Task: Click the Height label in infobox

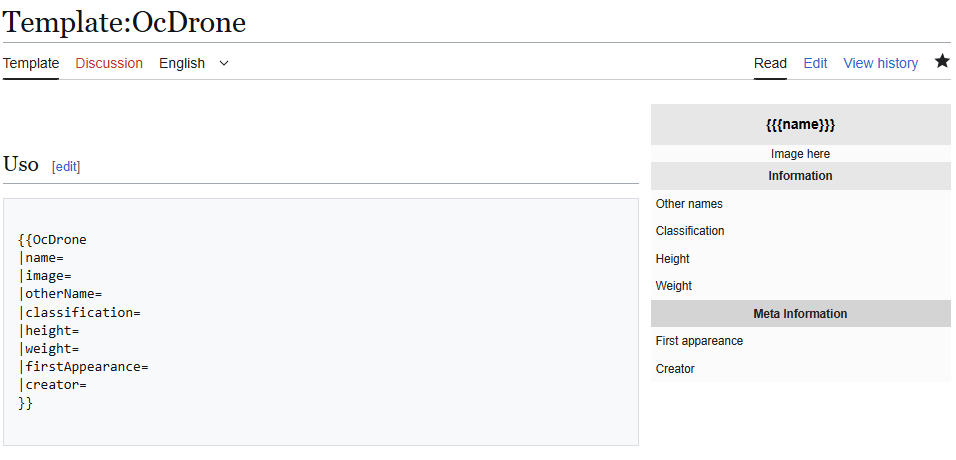Action: (x=672, y=259)
